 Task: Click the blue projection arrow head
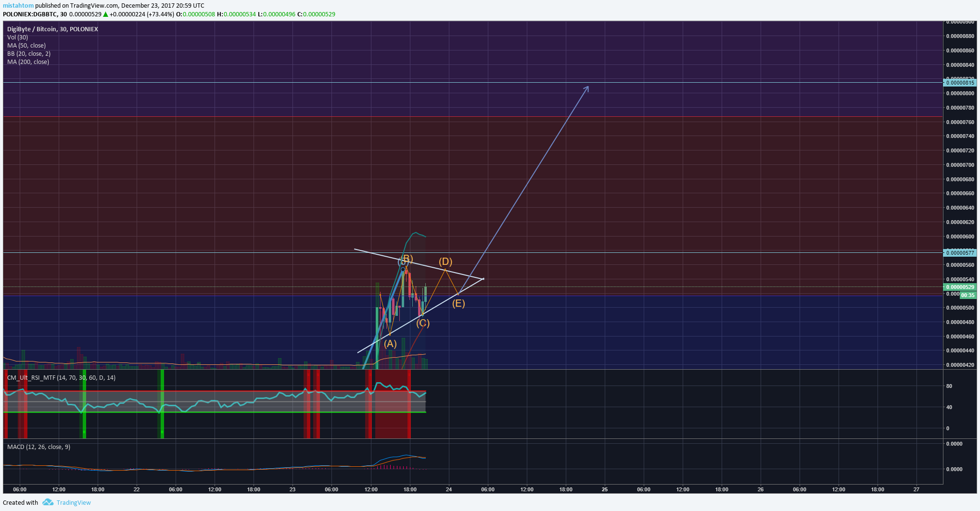[x=586, y=89]
